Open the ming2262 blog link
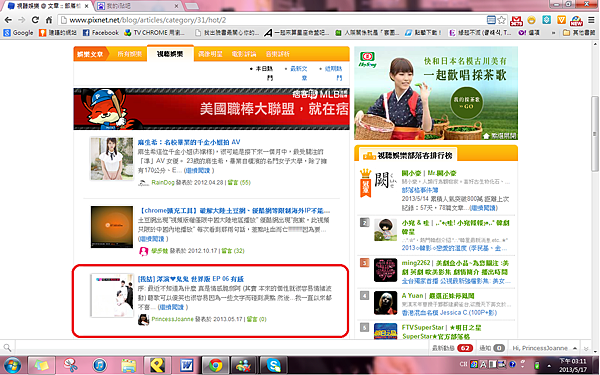This screenshot has height=375, width=600. pyautogui.click(x=455, y=267)
